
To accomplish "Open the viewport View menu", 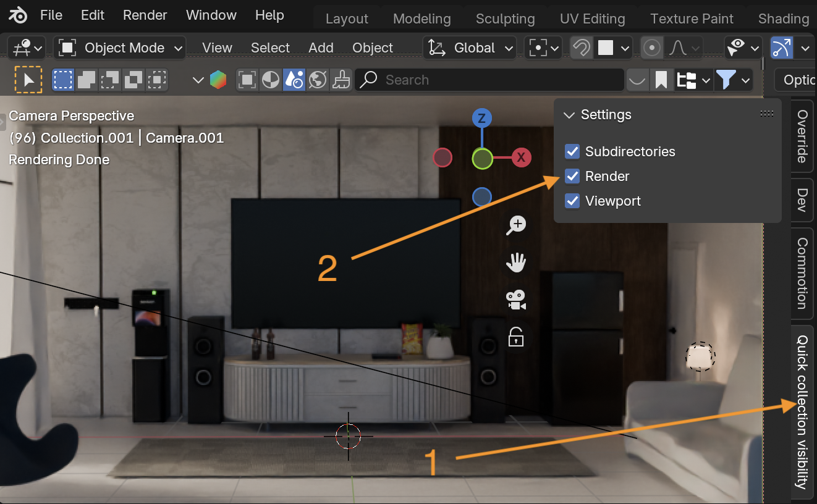I will click(217, 48).
